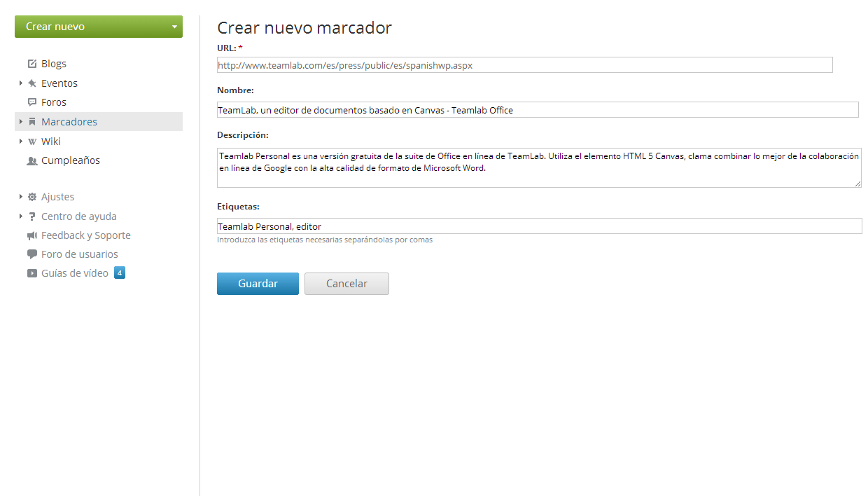Open the Foros module
Image resolution: width=868 pixels, height=496 pixels.
click(x=54, y=102)
